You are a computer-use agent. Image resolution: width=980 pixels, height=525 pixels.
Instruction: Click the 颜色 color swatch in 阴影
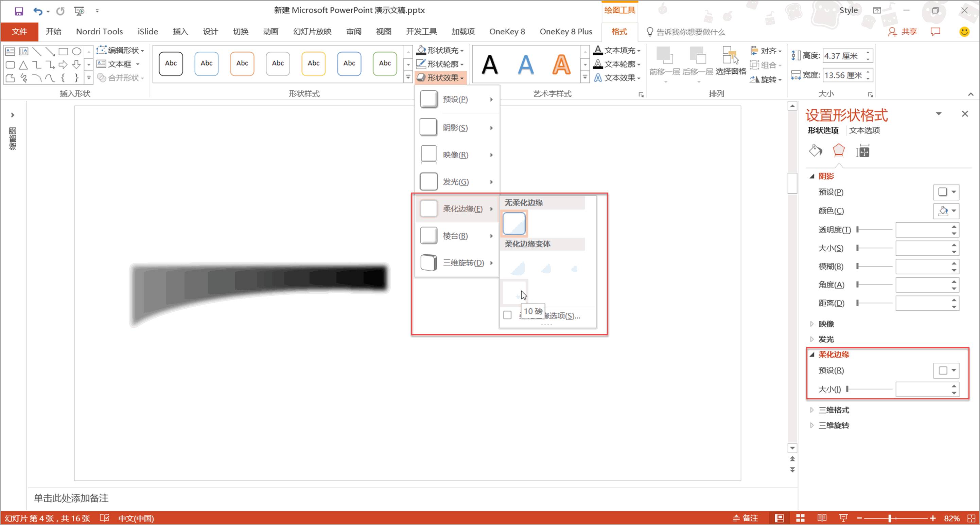[942, 211]
